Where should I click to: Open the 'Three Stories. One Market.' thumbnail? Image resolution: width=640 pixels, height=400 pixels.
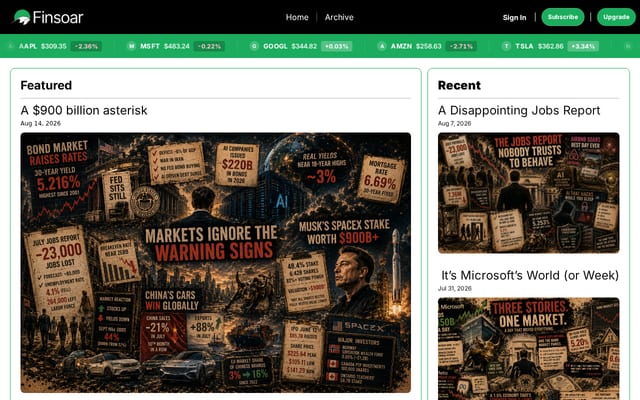coord(529,349)
